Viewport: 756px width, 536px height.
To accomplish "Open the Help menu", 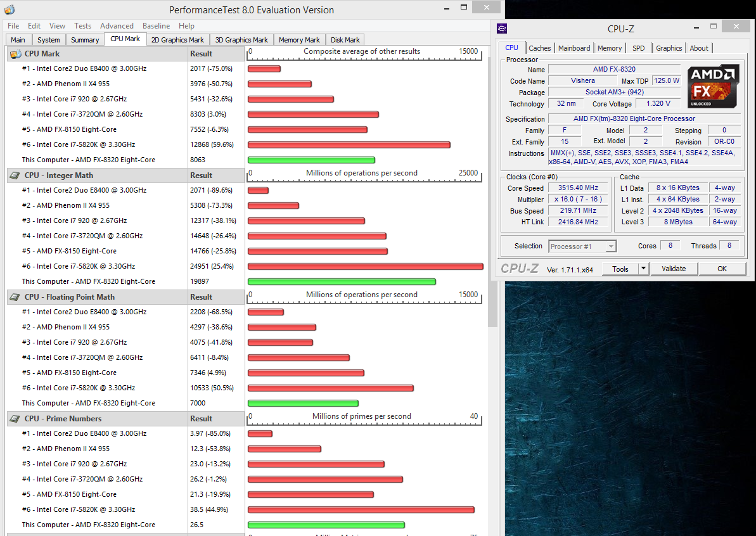I will click(x=186, y=26).
